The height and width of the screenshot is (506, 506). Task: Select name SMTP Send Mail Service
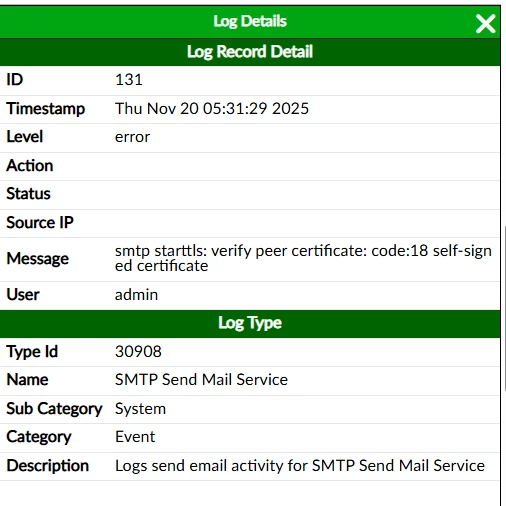tap(201, 380)
